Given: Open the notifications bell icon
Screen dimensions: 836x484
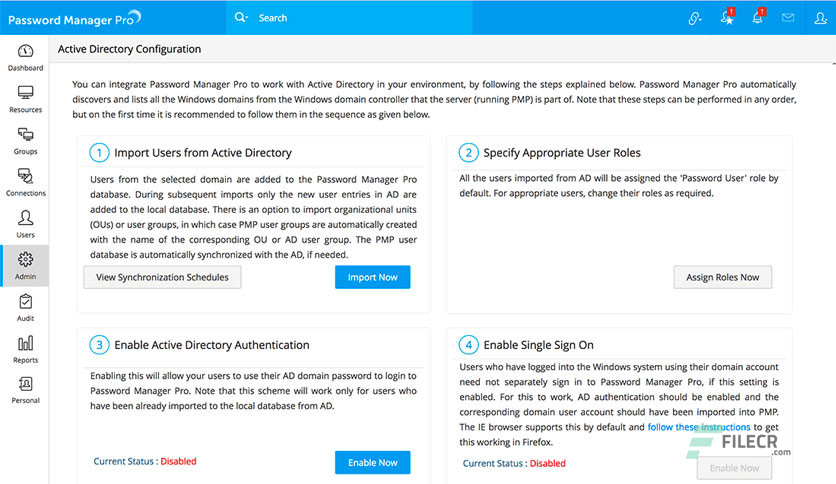Looking at the screenshot, I should [758, 17].
